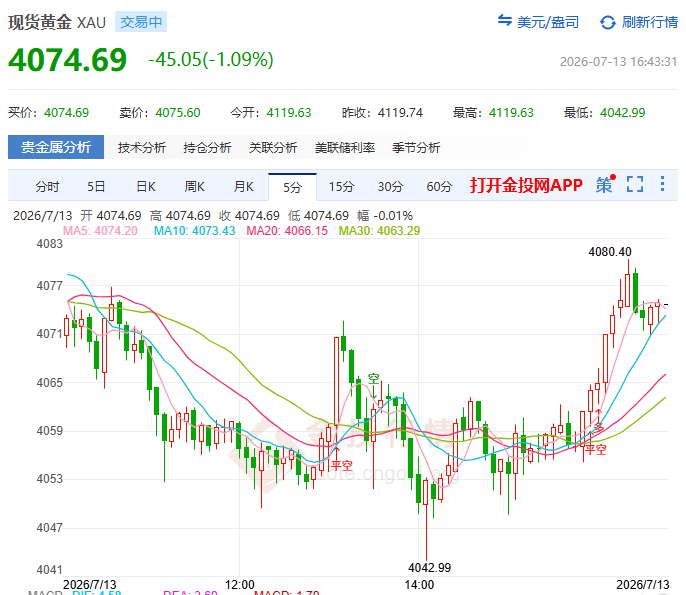Switch chart to 日K view
Image resolution: width=686 pixels, height=595 pixels.
(146, 187)
